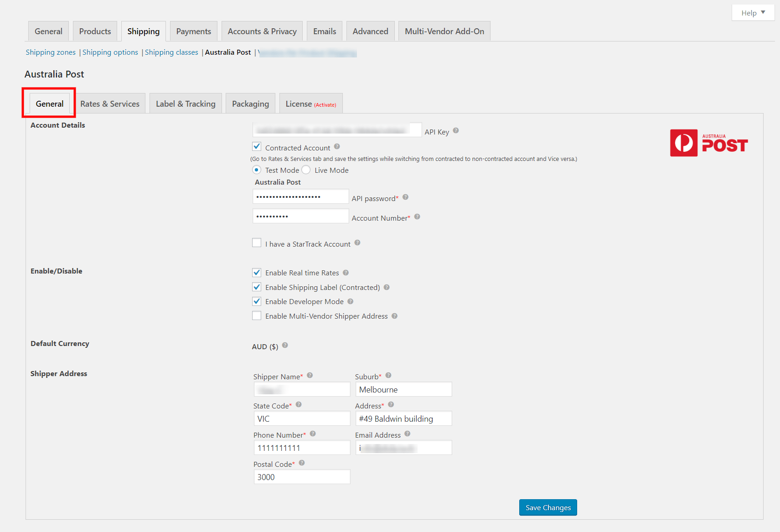
Task: Open the Shipping classes link
Action: click(171, 52)
